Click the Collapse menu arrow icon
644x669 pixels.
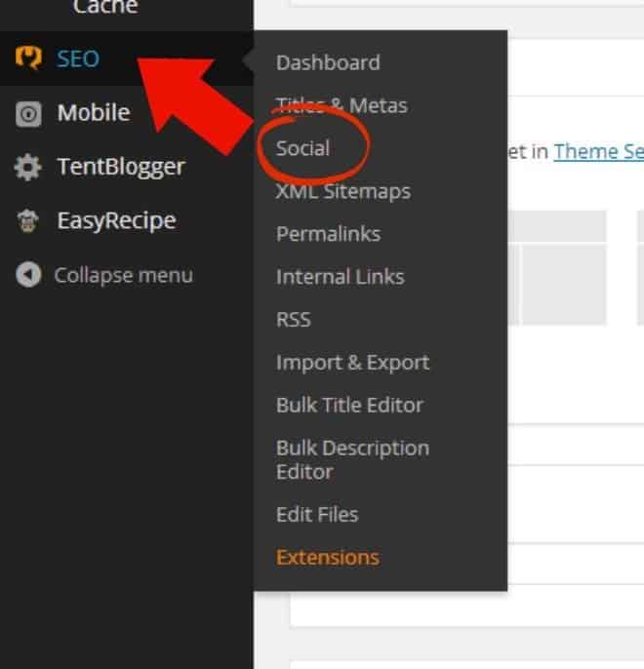28,274
